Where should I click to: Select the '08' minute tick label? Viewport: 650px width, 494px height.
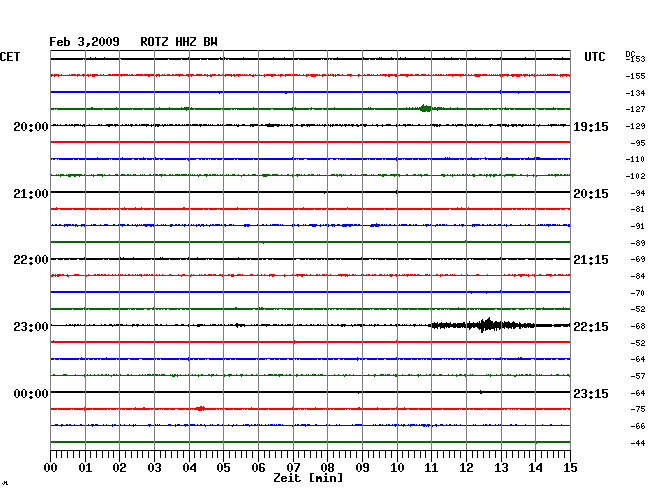pyautogui.click(x=327, y=467)
